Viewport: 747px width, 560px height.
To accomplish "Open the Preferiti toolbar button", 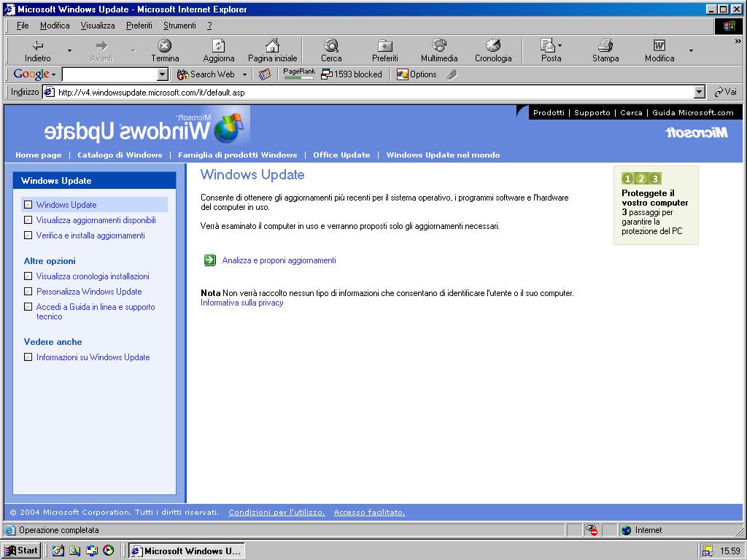I will tap(385, 50).
